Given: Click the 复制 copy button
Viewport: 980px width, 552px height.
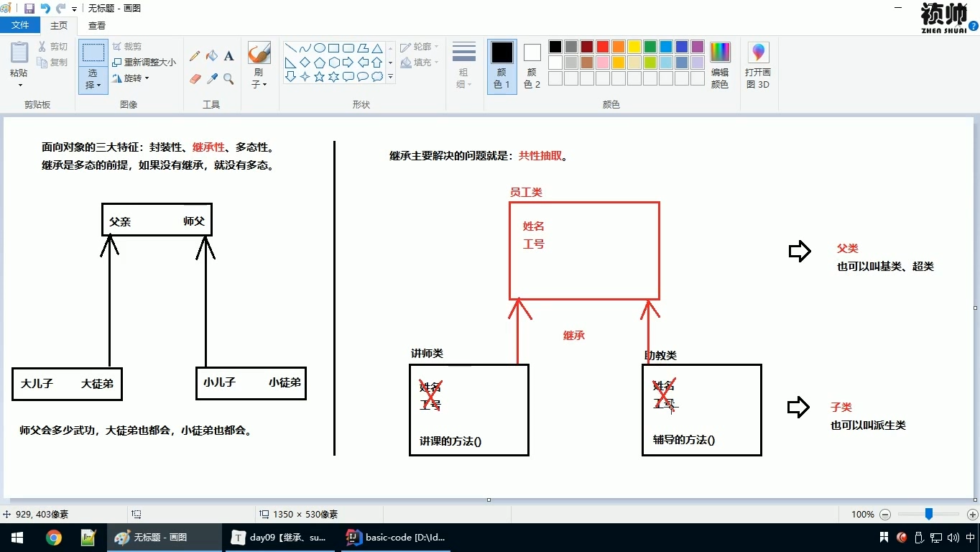Looking at the screenshot, I should pyautogui.click(x=53, y=63).
